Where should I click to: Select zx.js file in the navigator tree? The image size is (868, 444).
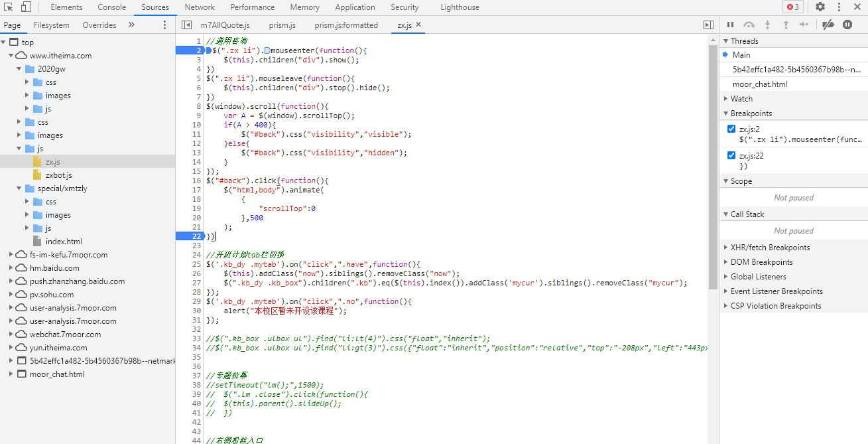point(52,162)
